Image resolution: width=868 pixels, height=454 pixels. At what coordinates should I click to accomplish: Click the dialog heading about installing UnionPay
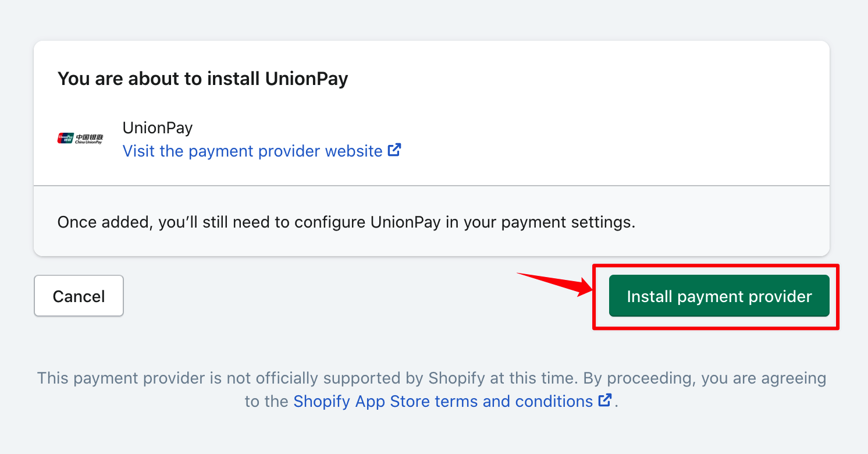pos(202,78)
